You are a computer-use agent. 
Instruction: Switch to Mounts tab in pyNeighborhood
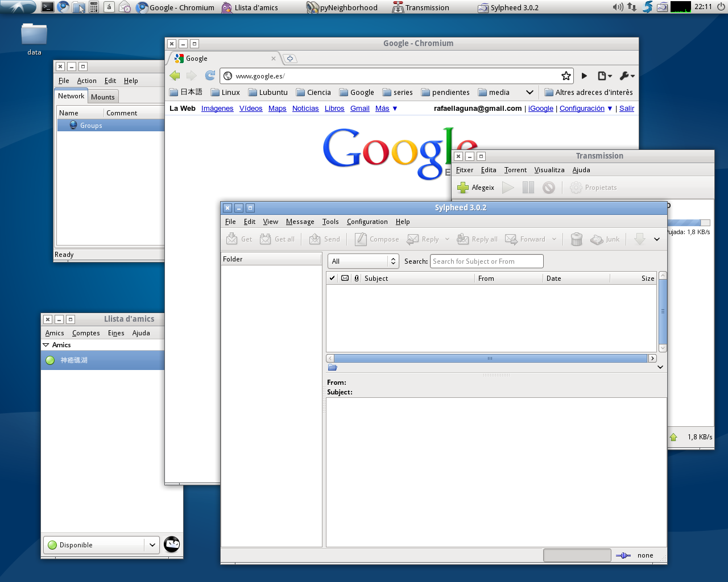[x=103, y=97]
